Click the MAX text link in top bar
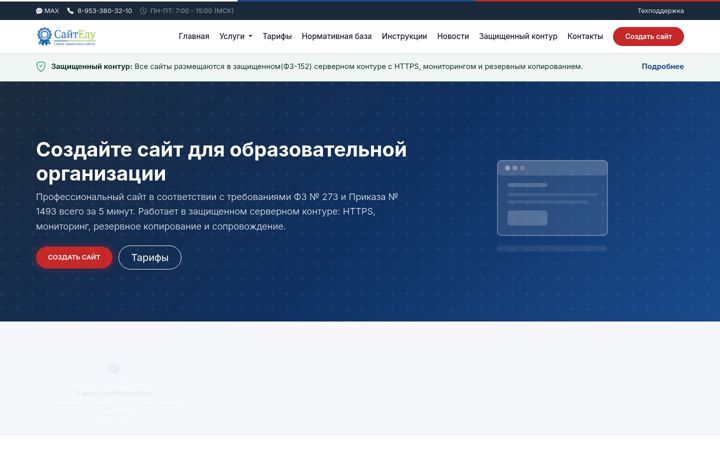The image size is (720, 450). tap(51, 11)
